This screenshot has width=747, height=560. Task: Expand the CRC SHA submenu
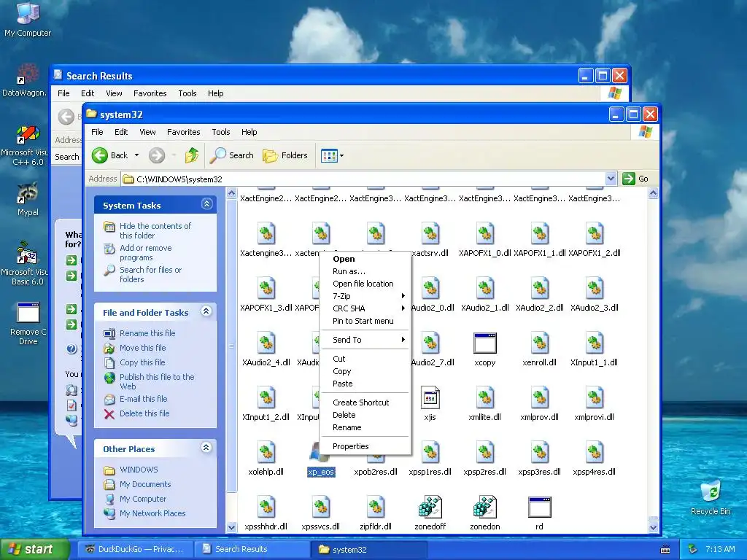365,308
